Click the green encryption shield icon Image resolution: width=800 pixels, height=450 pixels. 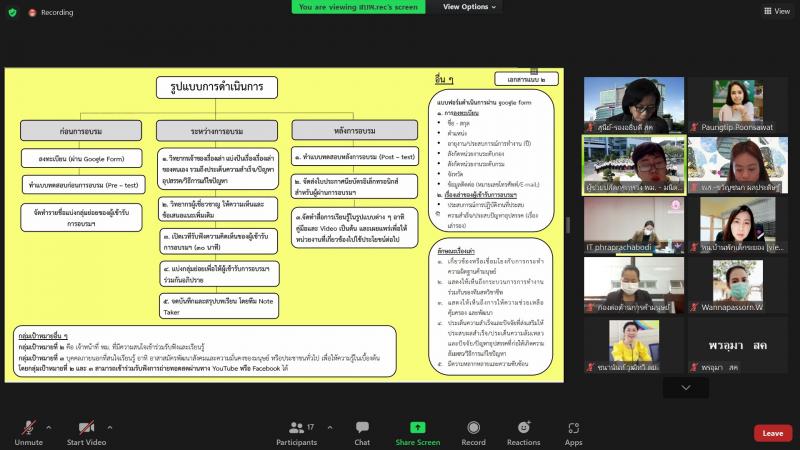point(13,12)
